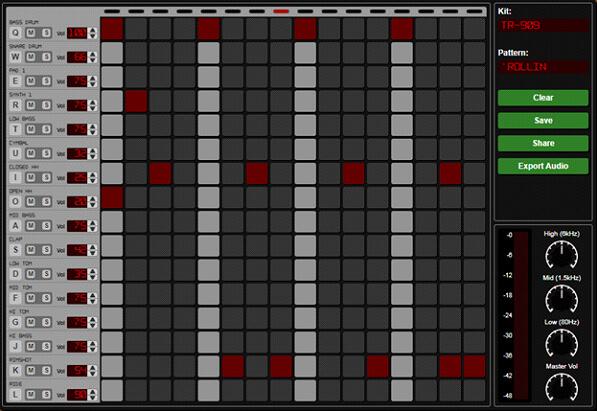
Task: Enable Snare Drum's step five cell
Action: coord(209,53)
